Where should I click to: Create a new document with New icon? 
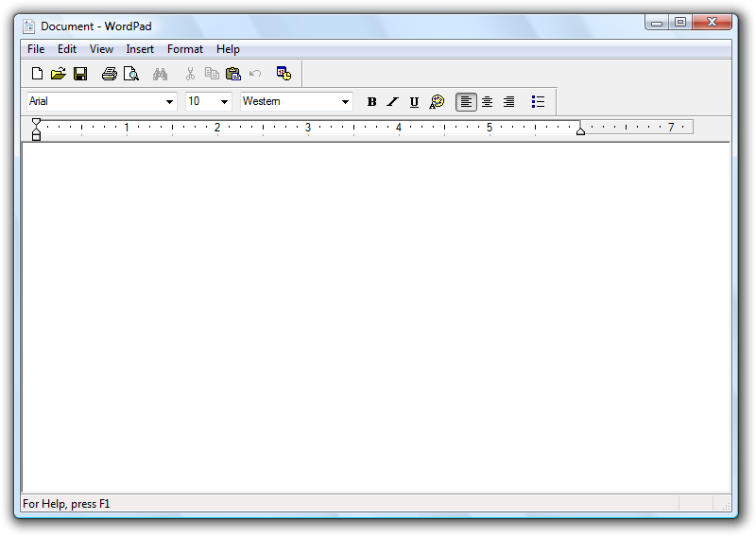pos(37,74)
